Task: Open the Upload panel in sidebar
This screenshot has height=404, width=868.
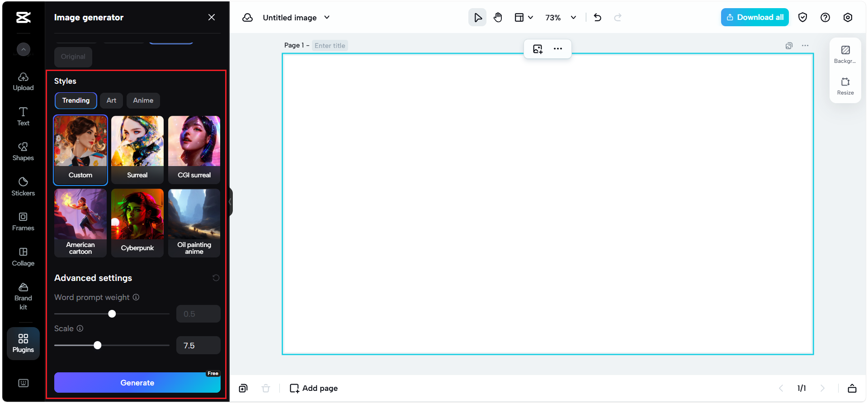Action: pyautogui.click(x=23, y=81)
